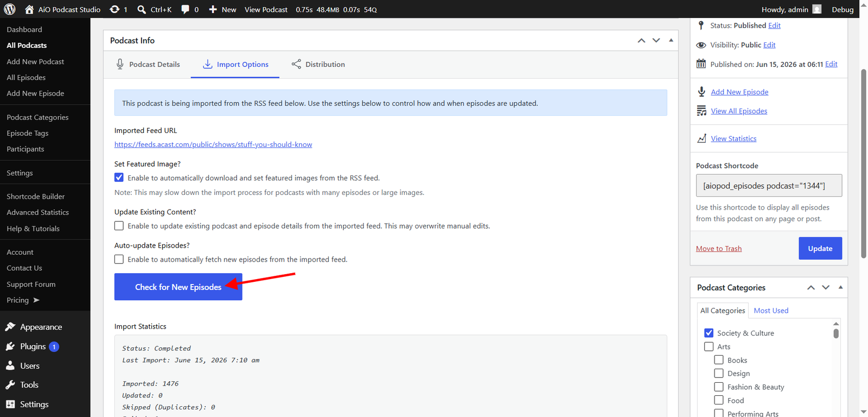Click the Tools wrench icon
This screenshot has height=417, width=868.
10,384
